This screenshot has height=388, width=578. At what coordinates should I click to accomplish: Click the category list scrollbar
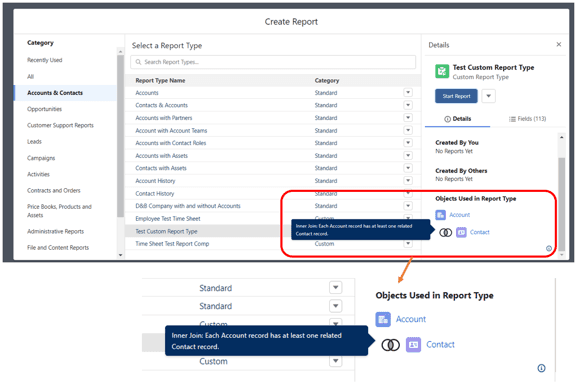pyautogui.click(x=120, y=136)
